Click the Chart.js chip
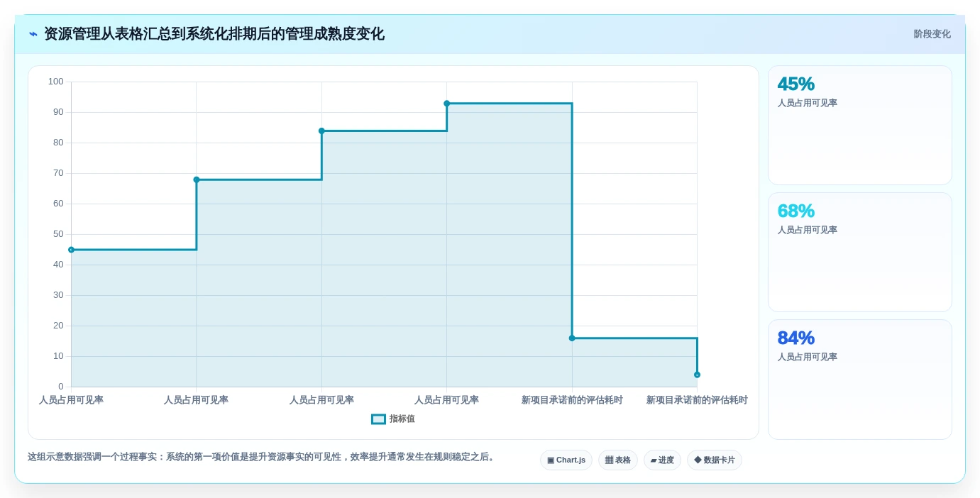The height and width of the screenshot is (498, 980). click(566, 460)
